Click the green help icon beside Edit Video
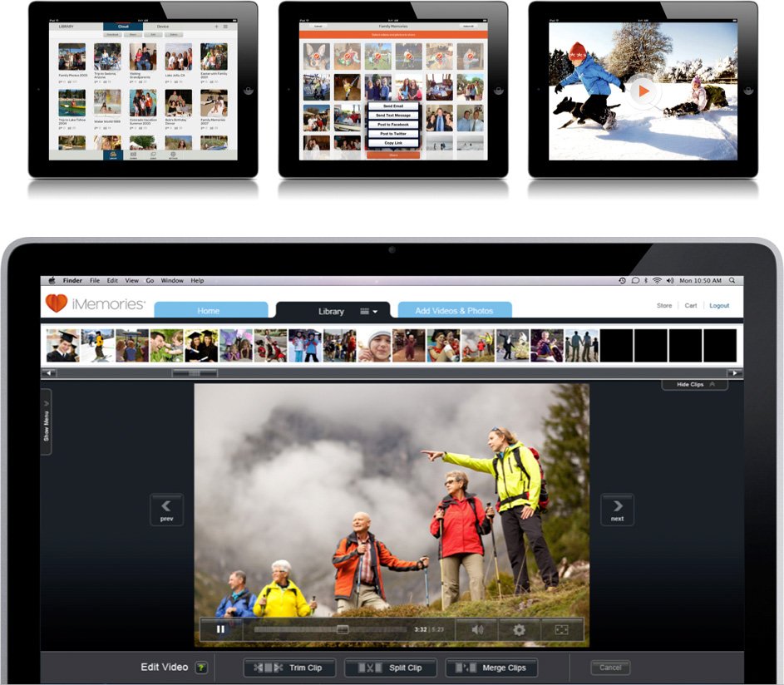The height and width of the screenshot is (685, 784). point(201,668)
